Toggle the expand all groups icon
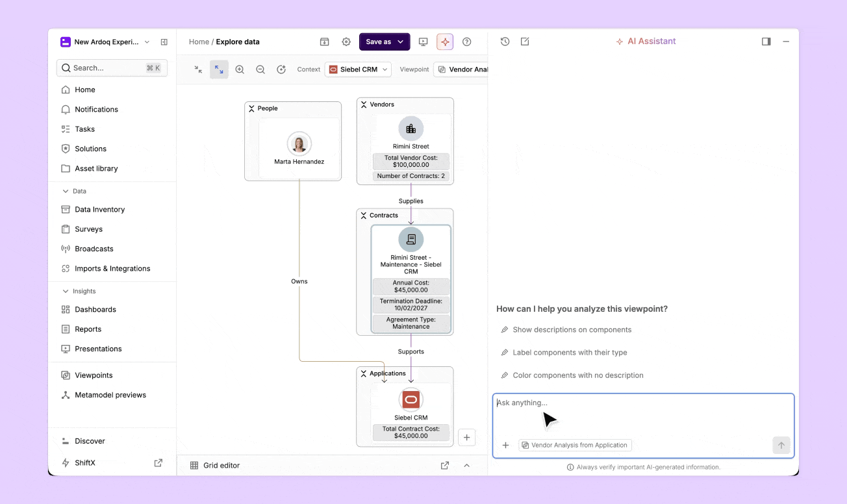The width and height of the screenshot is (847, 504). tap(219, 69)
